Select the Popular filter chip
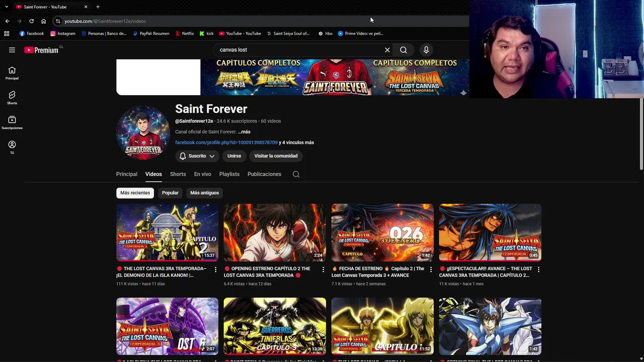644x362 pixels. 170,193
